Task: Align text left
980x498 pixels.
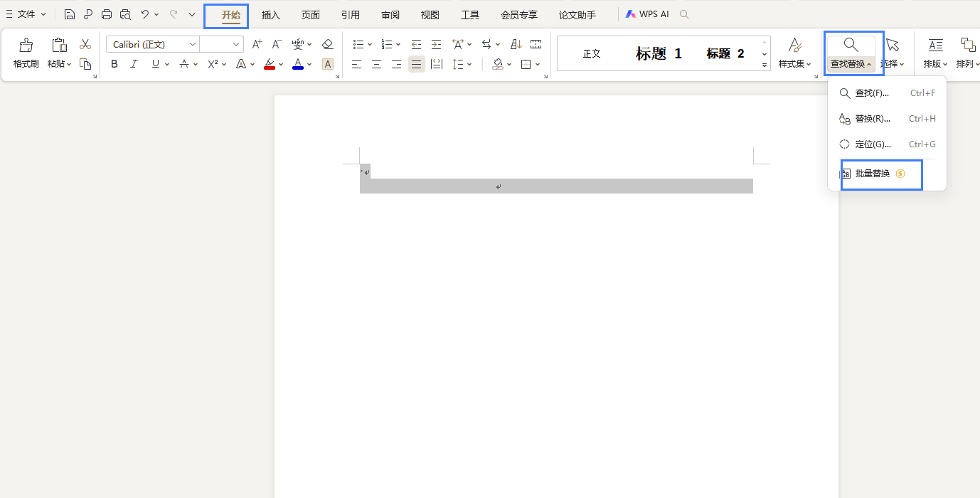Action: (x=356, y=64)
